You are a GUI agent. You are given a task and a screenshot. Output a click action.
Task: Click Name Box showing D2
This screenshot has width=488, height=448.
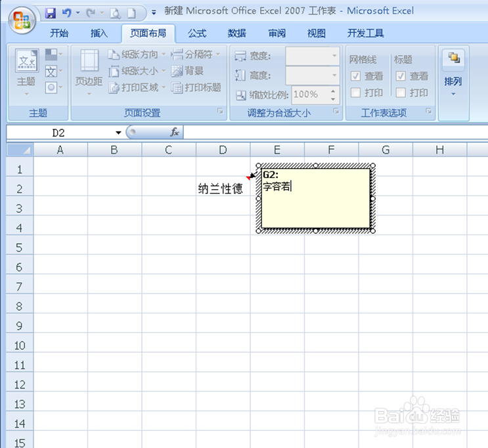[x=59, y=133]
